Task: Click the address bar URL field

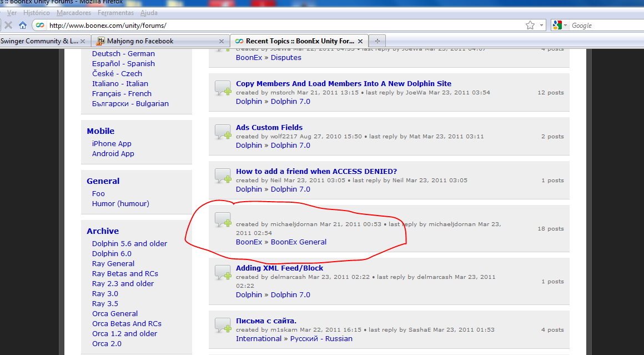Action: click(284, 26)
